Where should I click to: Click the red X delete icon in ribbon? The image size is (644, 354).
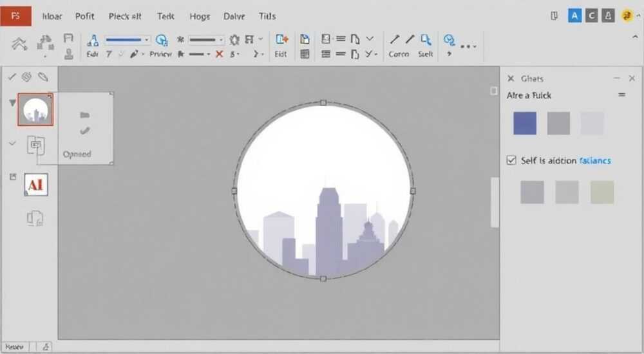tap(220, 54)
